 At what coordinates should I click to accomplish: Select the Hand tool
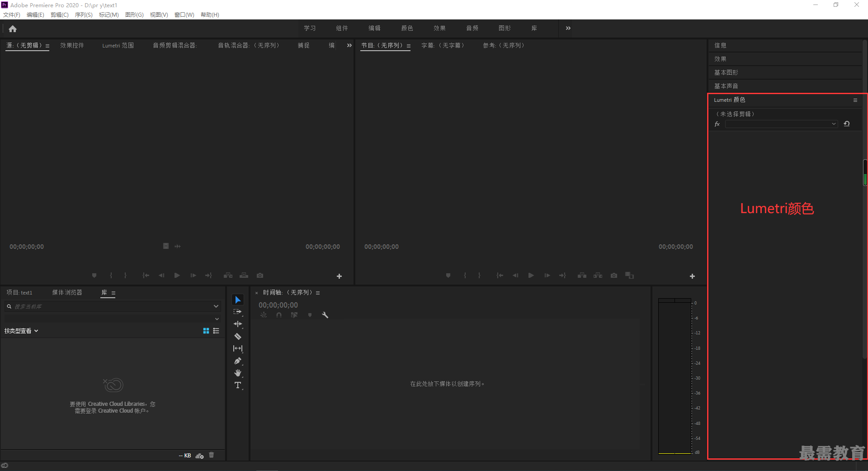238,373
